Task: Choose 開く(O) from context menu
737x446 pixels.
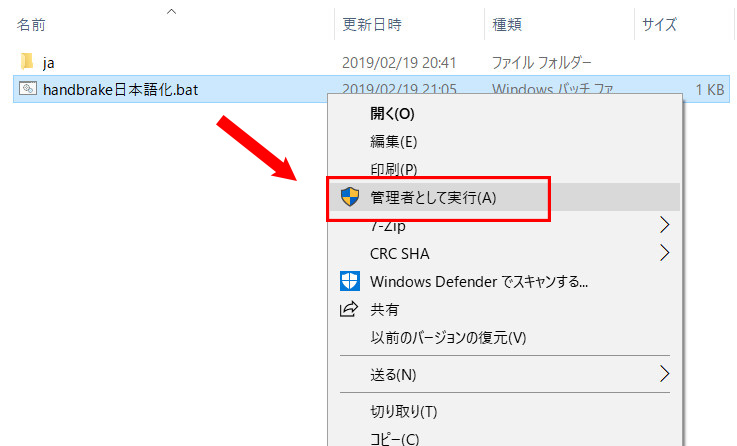Action: (x=504, y=113)
